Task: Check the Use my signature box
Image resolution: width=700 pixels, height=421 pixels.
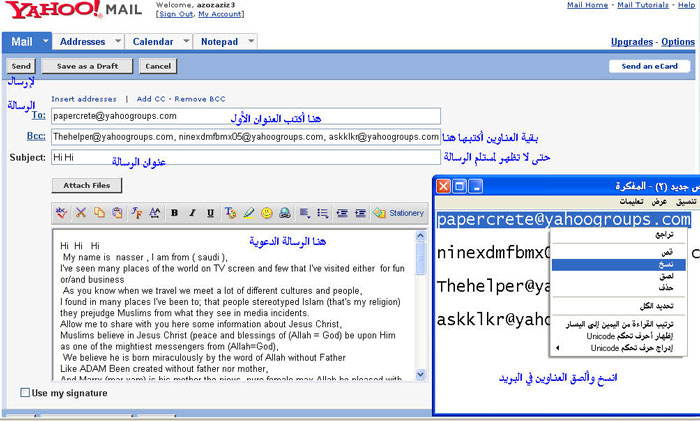Action: (25, 392)
